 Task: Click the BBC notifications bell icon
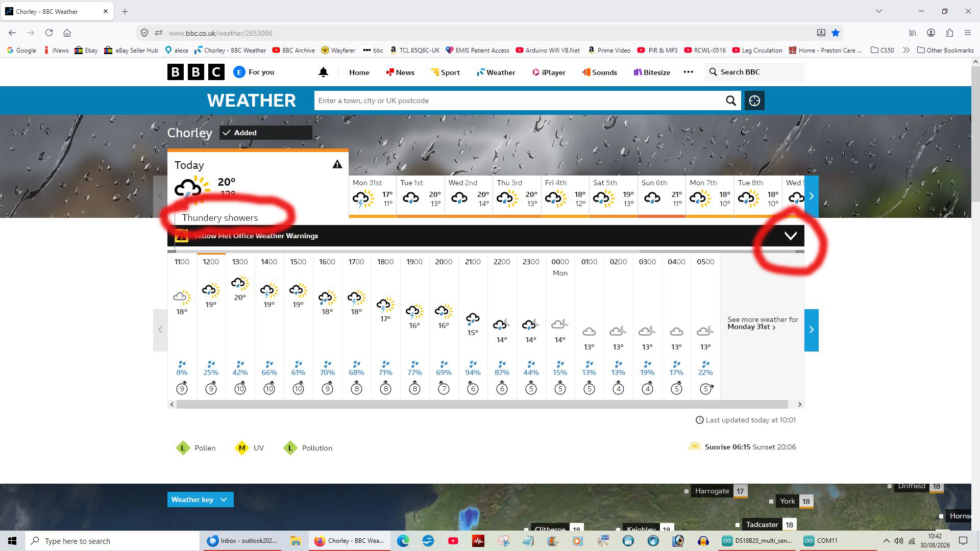323,72
